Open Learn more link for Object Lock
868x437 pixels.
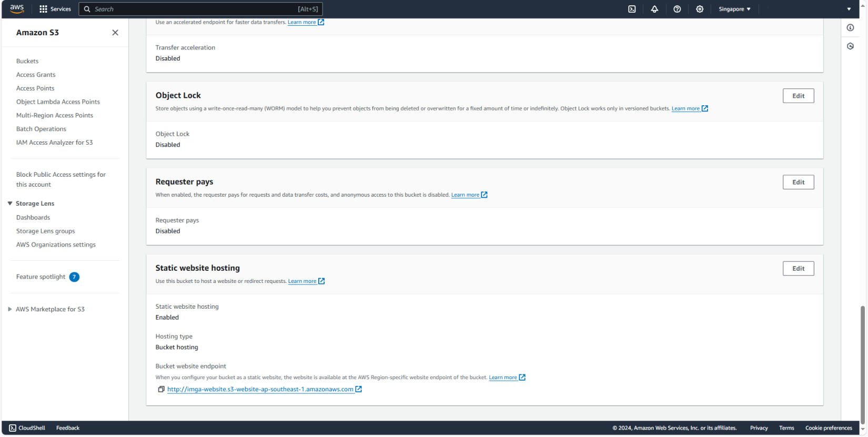tap(690, 108)
